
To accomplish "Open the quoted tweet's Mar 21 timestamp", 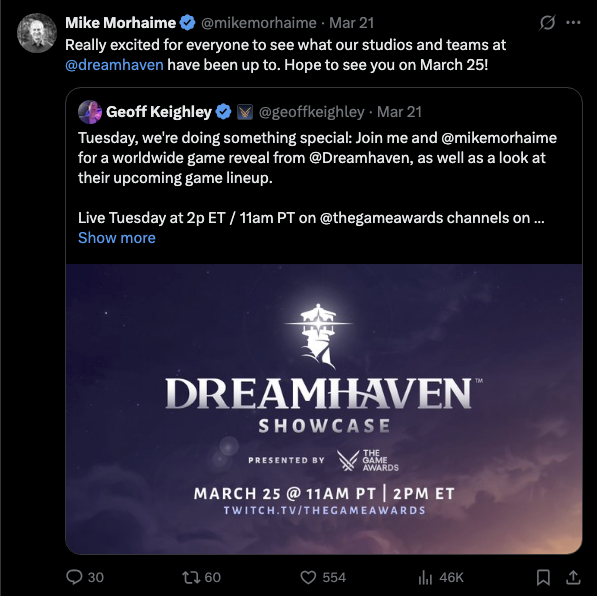I will pyautogui.click(x=399, y=112).
